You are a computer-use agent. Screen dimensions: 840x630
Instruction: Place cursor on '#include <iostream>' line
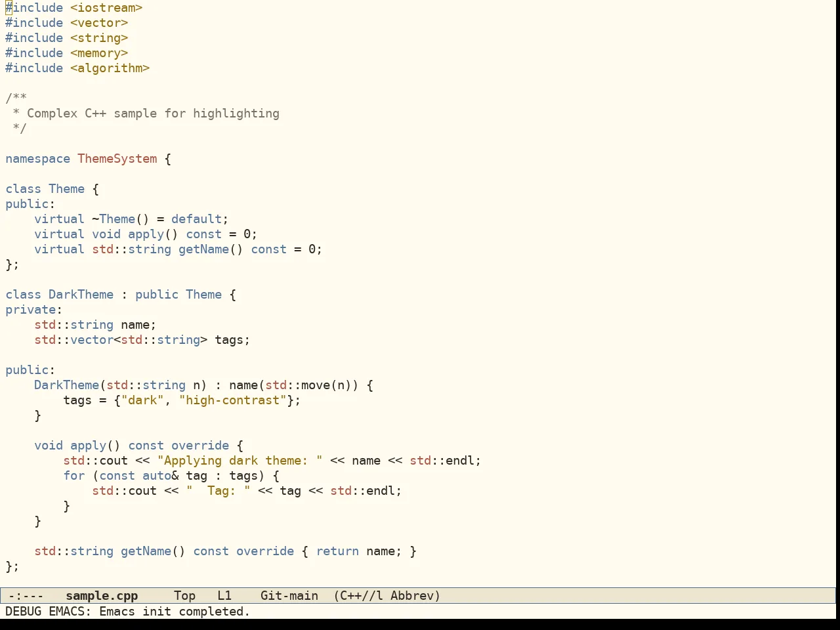74,8
